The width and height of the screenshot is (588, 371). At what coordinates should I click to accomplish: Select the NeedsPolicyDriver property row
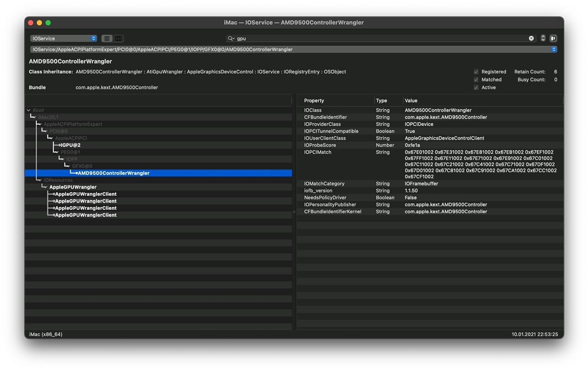tap(430, 197)
